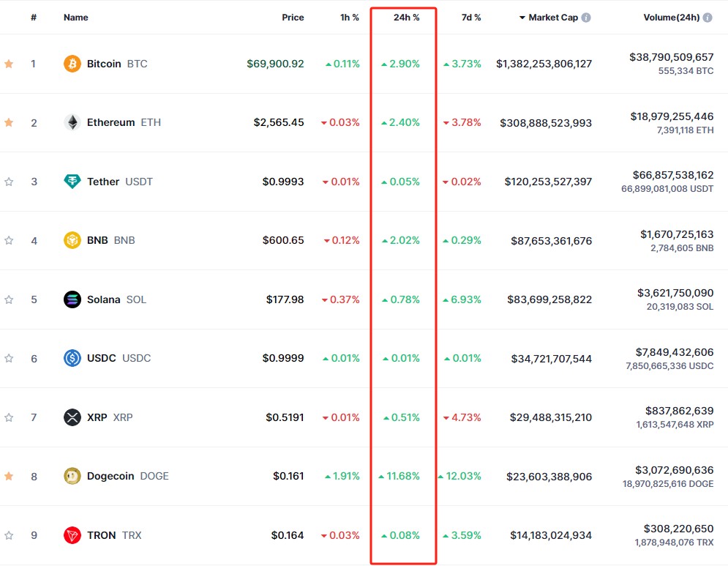The width and height of the screenshot is (728, 566).
Task: Click BNB price $600.65
Action: [283, 240]
